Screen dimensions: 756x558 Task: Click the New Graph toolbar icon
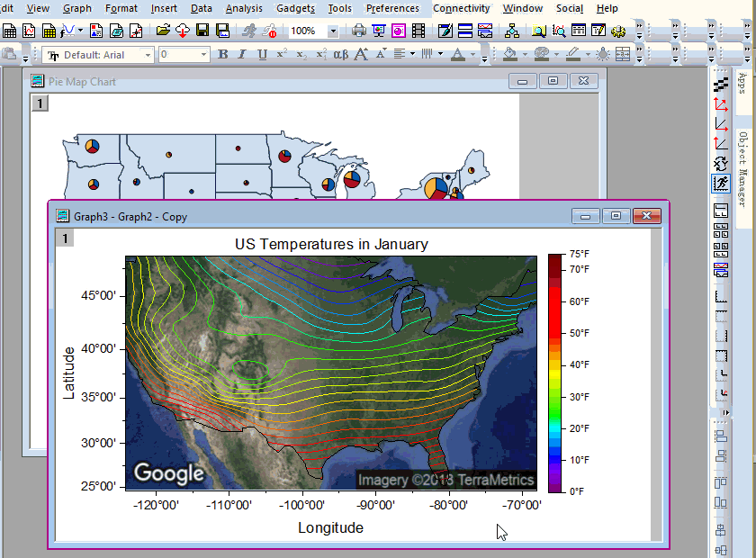(29, 30)
